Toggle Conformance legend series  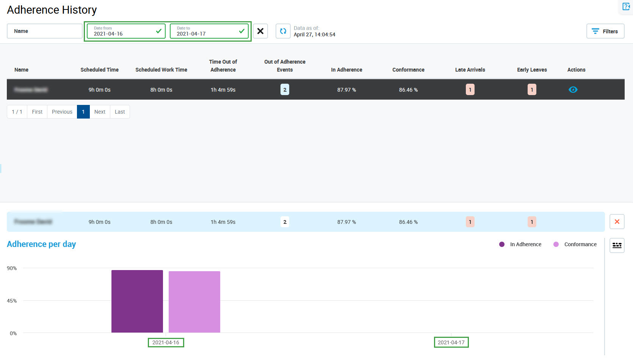[575, 244]
